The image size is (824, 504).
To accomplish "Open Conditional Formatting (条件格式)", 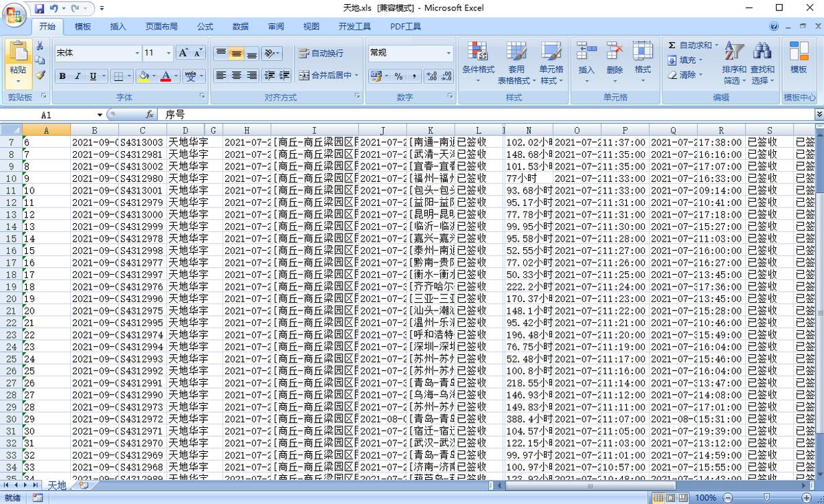I will pos(478,62).
